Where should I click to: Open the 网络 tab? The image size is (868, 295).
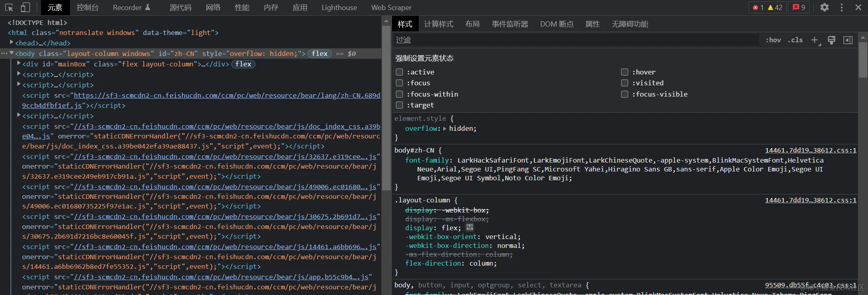click(x=213, y=8)
